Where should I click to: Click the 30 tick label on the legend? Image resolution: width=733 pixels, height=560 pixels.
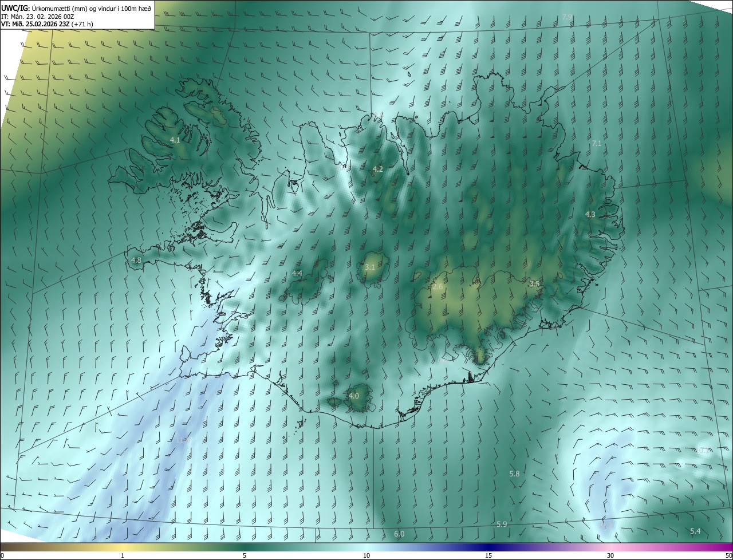(x=610, y=555)
